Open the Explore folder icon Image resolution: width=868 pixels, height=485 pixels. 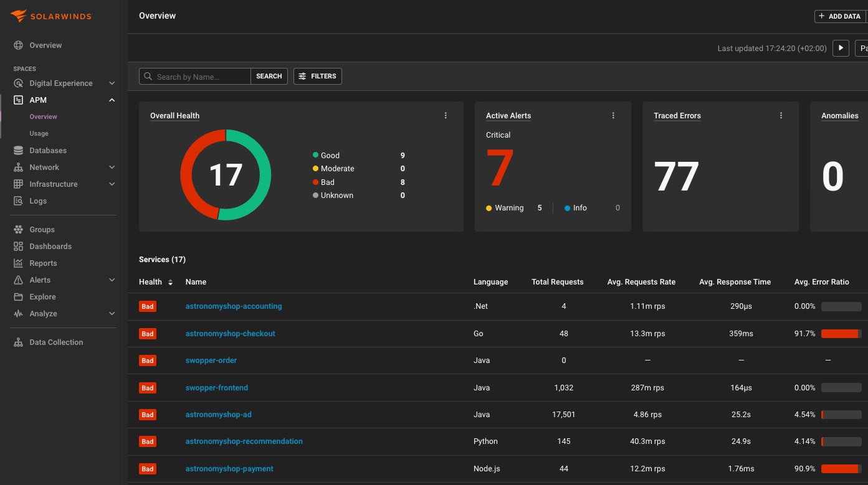[18, 297]
